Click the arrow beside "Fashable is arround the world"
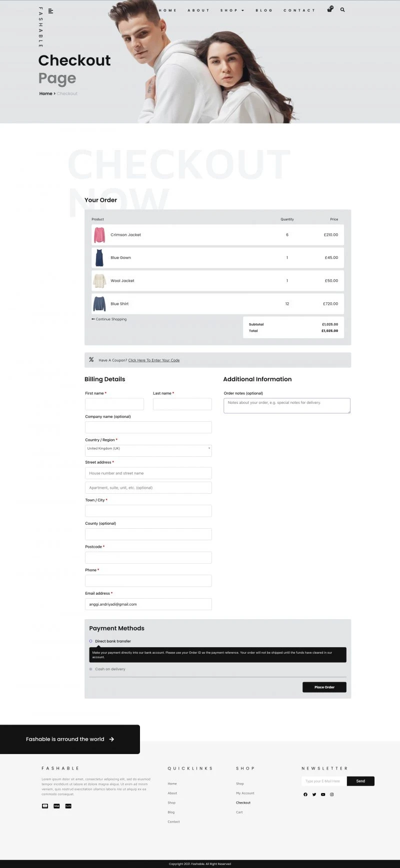The width and height of the screenshot is (400, 868). coord(111,739)
